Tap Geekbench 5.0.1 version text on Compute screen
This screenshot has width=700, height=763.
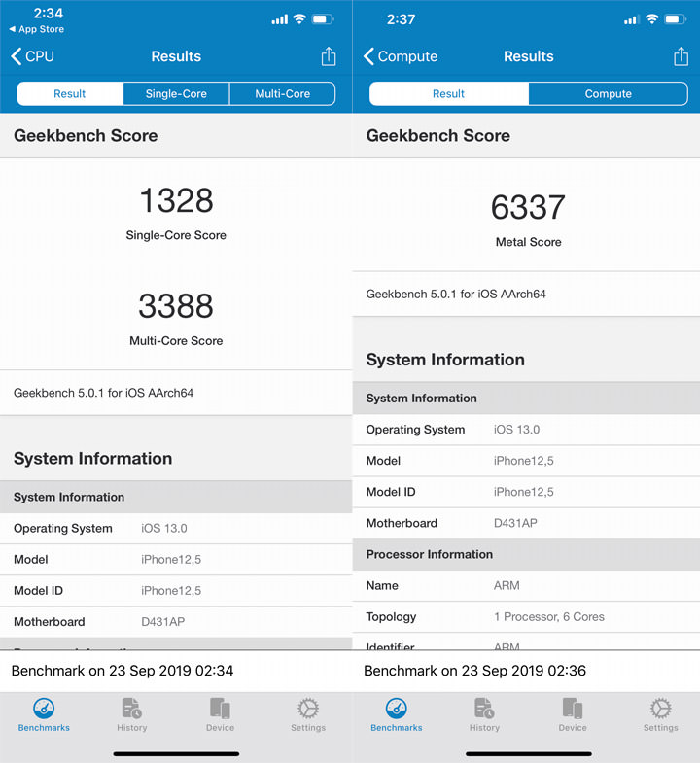(x=456, y=294)
